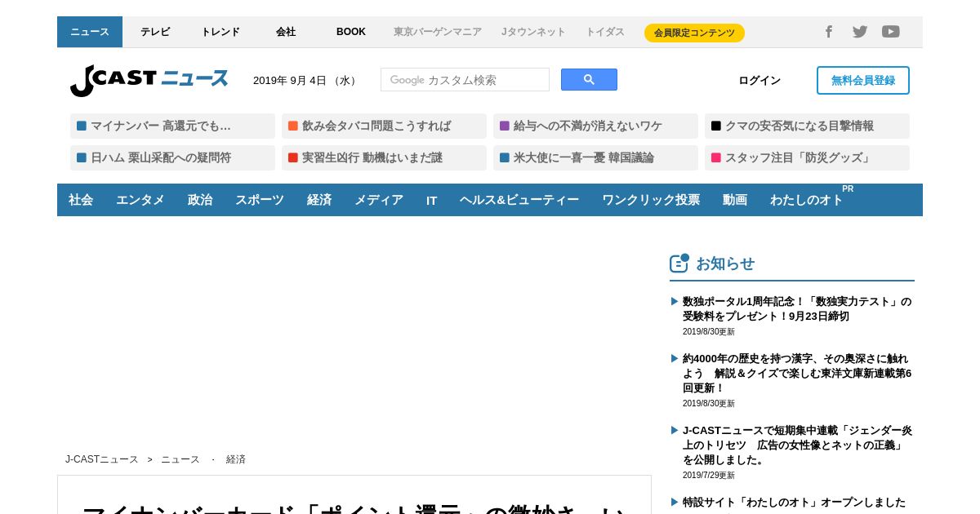Viewport: 980px width, 514px height.
Task: Click the 経済 breadcrumb link
Action: [236, 459]
